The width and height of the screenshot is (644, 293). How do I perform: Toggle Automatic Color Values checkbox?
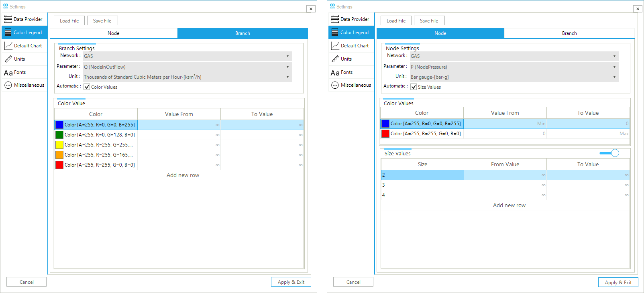[x=87, y=87]
